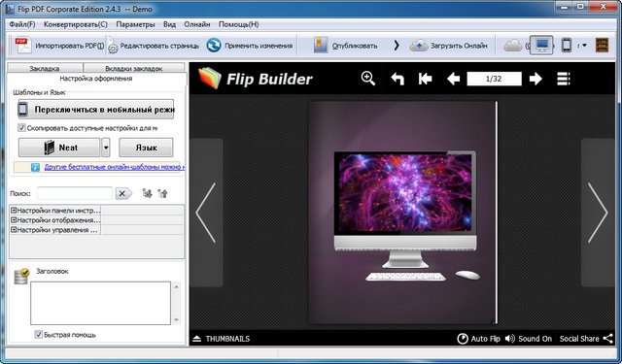Switch to the Закладка tab
The width and height of the screenshot is (622, 364).
45,68
